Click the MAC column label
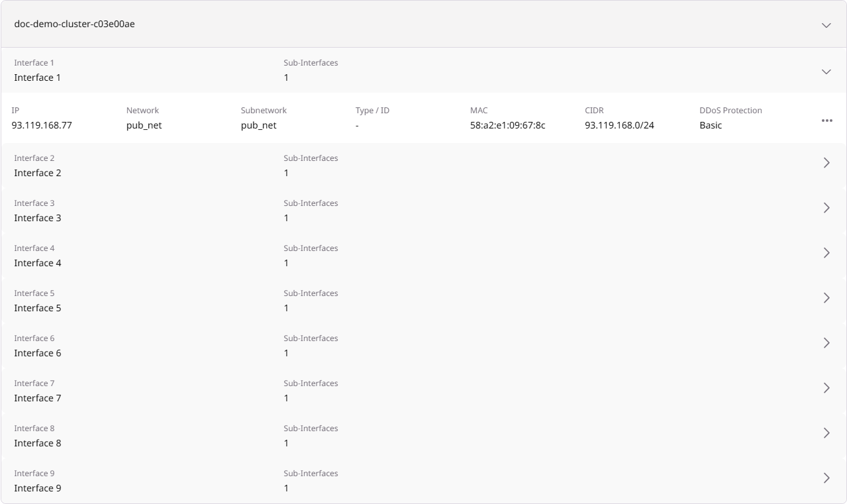The image size is (847, 504). pos(479,111)
